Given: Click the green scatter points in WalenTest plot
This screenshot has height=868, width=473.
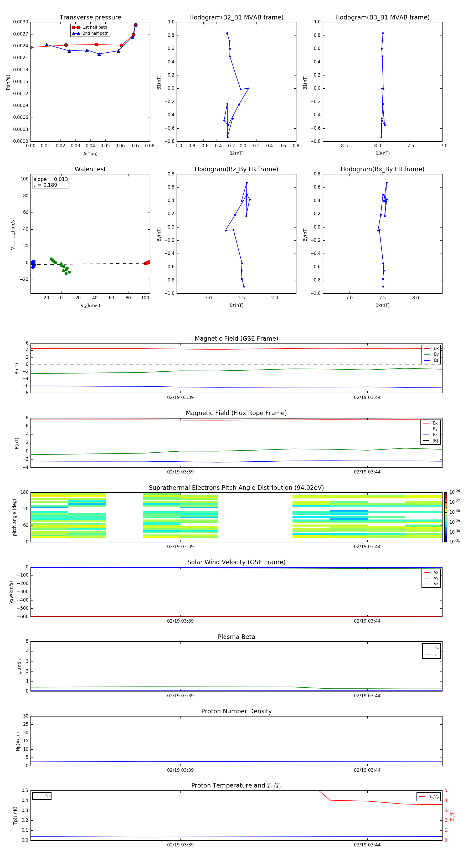Looking at the screenshot, I should pos(60,266).
